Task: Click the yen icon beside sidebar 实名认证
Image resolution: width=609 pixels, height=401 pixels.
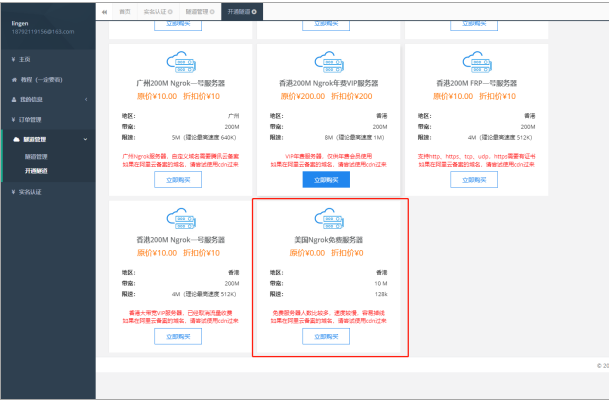Action: click(x=14, y=192)
